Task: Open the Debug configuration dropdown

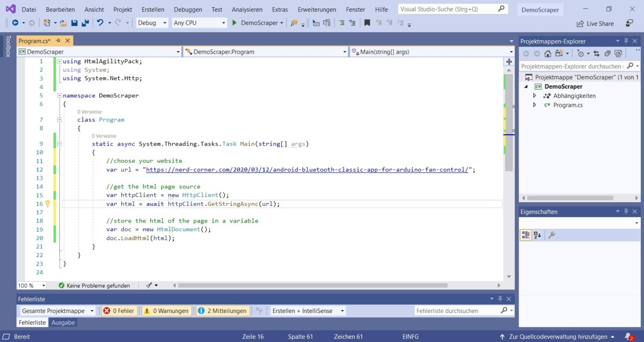Action: [152, 23]
